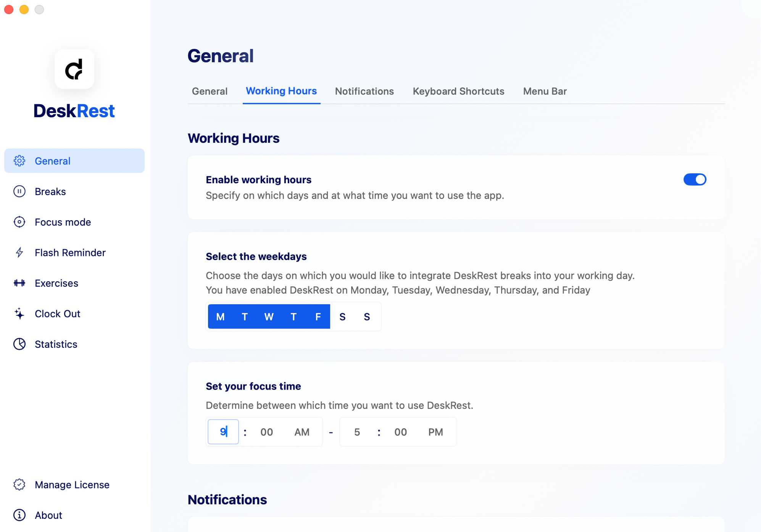
Task: Click the About info icon
Action: pyautogui.click(x=19, y=515)
